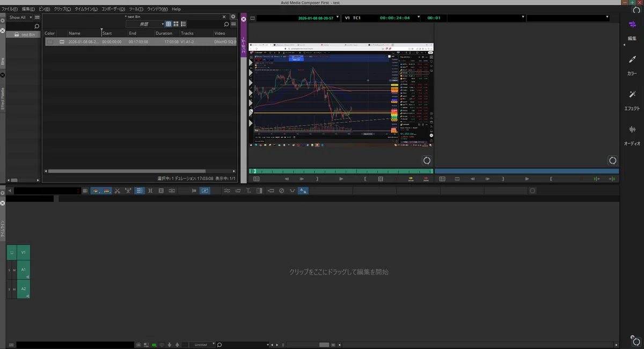The image size is (644, 349).
Task: Open the ファイル menu
Action: (9, 9)
